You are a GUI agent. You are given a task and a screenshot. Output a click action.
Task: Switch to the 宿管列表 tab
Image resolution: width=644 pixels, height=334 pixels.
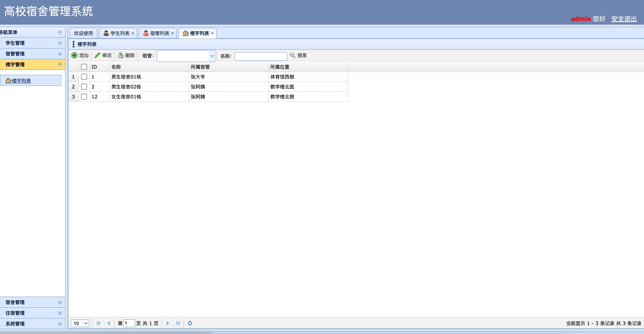(x=159, y=33)
